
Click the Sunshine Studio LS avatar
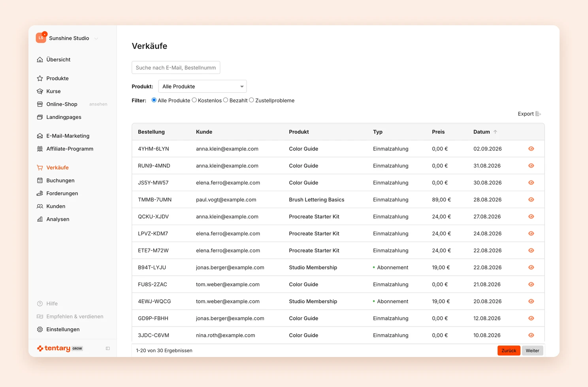41,38
